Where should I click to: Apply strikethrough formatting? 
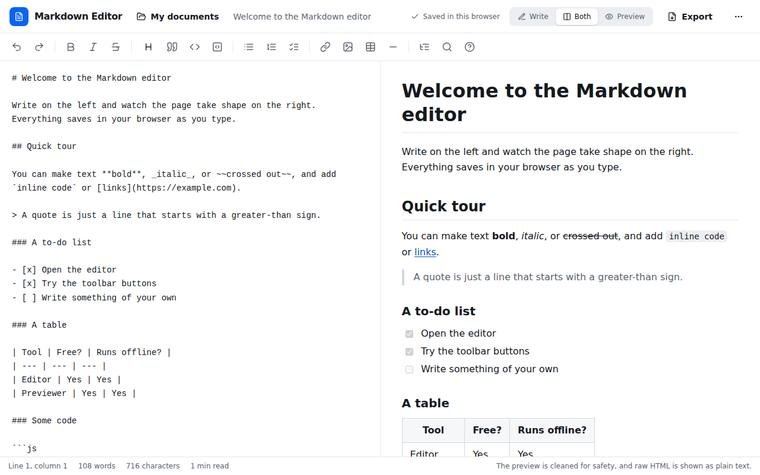pos(115,47)
